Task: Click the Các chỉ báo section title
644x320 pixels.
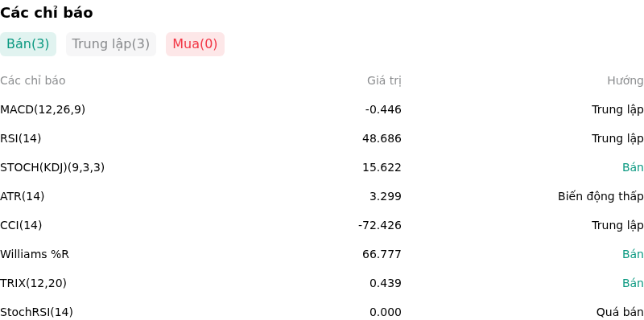Action: point(47,13)
